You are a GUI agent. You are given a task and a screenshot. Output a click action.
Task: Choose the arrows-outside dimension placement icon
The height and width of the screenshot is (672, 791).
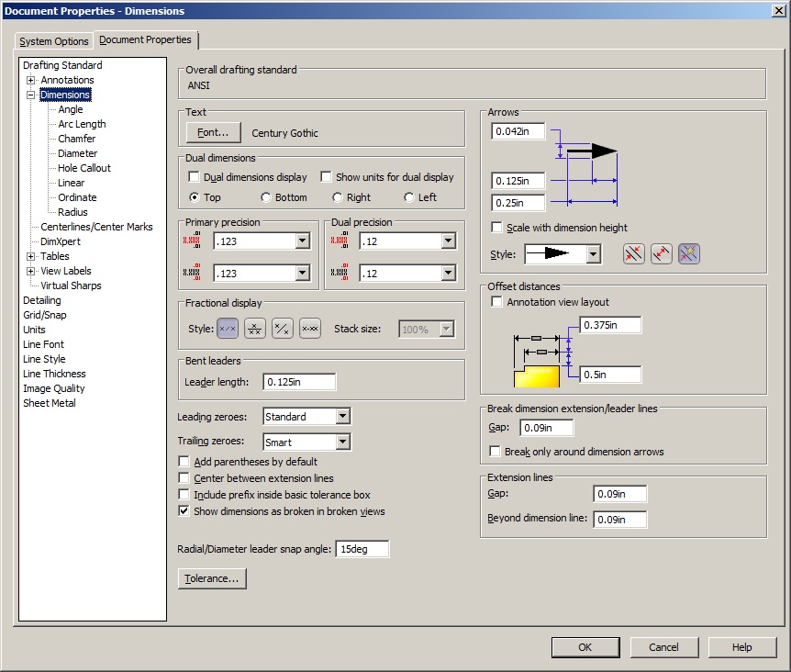click(x=633, y=253)
